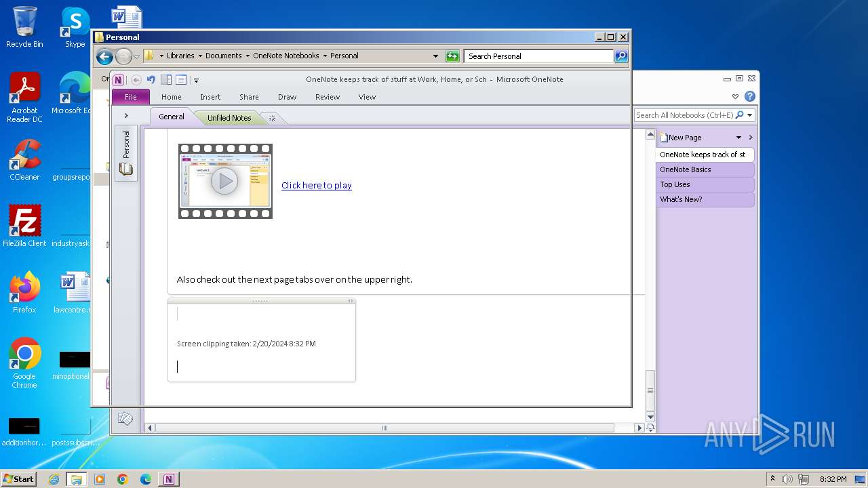Open the CCleaner desktop shortcut

(x=24, y=160)
